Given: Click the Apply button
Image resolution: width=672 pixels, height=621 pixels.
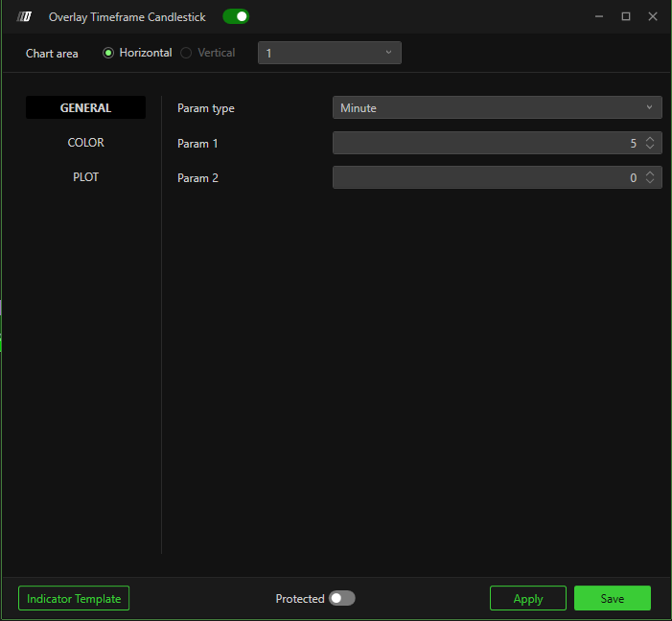Looking at the screenshot, I should [x=527, y=598].
